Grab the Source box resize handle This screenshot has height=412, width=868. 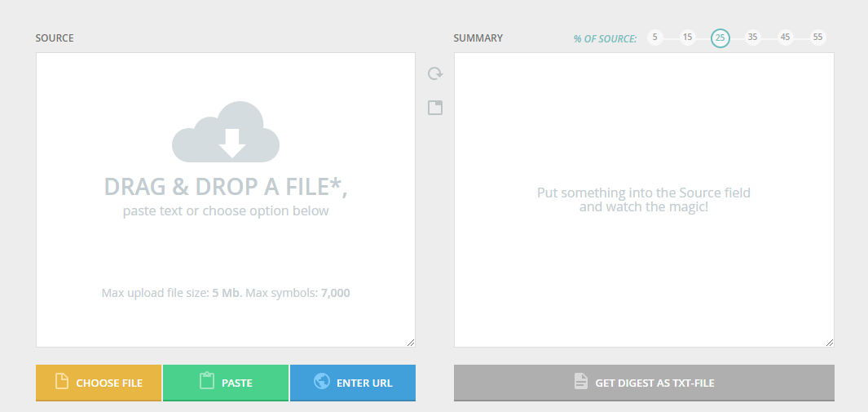coord(411,343)
